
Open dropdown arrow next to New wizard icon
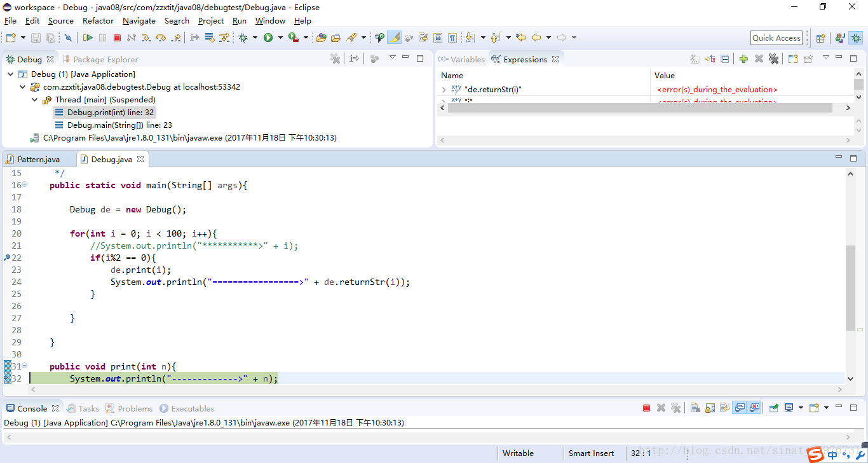(24, 38)
